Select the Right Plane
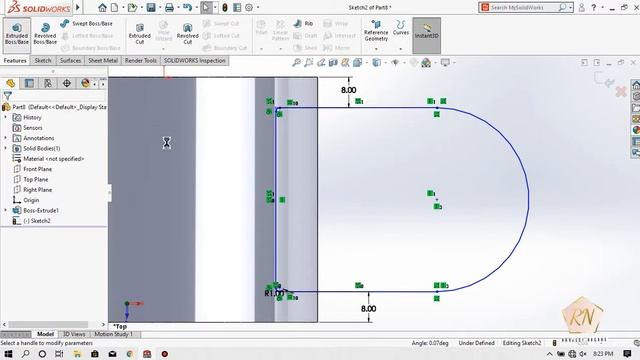640x360 pixels. (x=32, y=190)
